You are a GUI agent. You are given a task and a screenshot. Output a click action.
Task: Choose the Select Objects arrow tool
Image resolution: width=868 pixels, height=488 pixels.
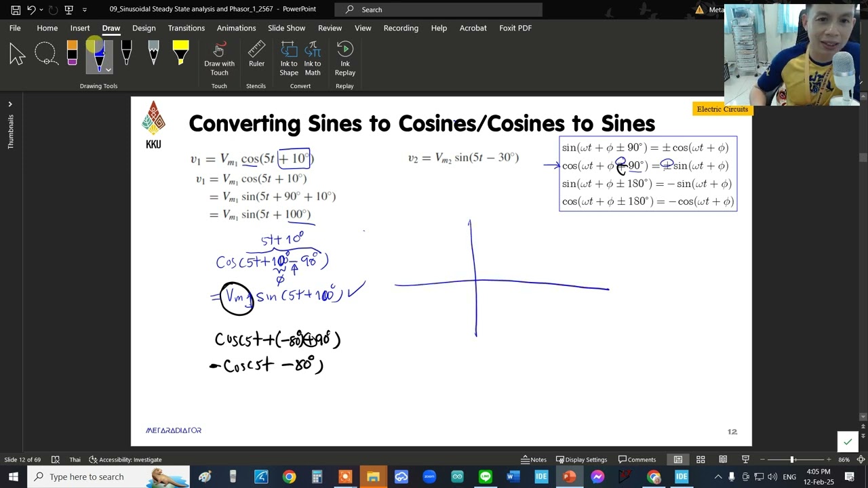point(17,54)
